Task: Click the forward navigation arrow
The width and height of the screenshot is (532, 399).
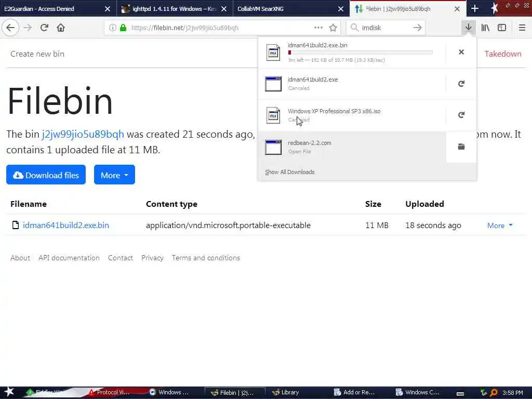Action: (x=28, y=28)
